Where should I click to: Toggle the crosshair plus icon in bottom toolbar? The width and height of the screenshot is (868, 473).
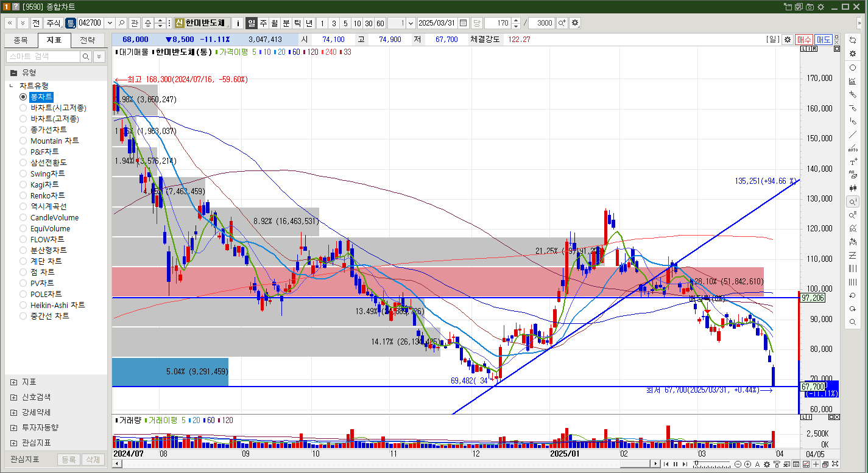point(816,464)
